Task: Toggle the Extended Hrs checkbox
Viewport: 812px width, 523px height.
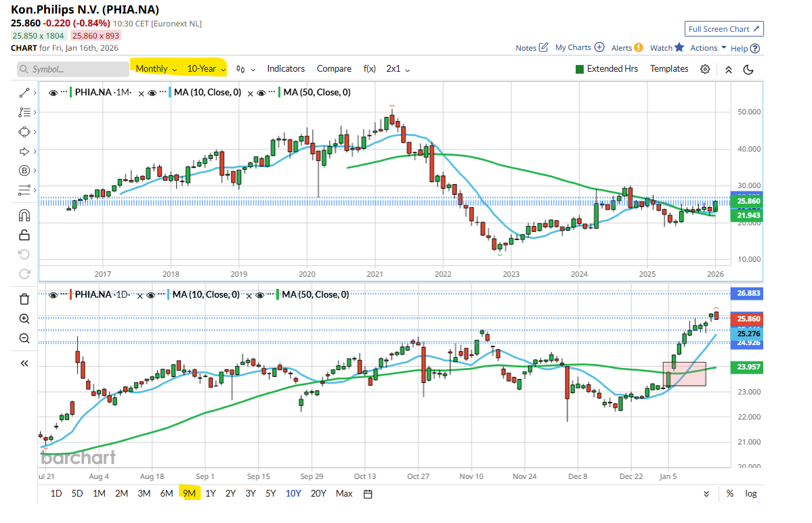Action: pyautogui.click(x=579, y=69)
